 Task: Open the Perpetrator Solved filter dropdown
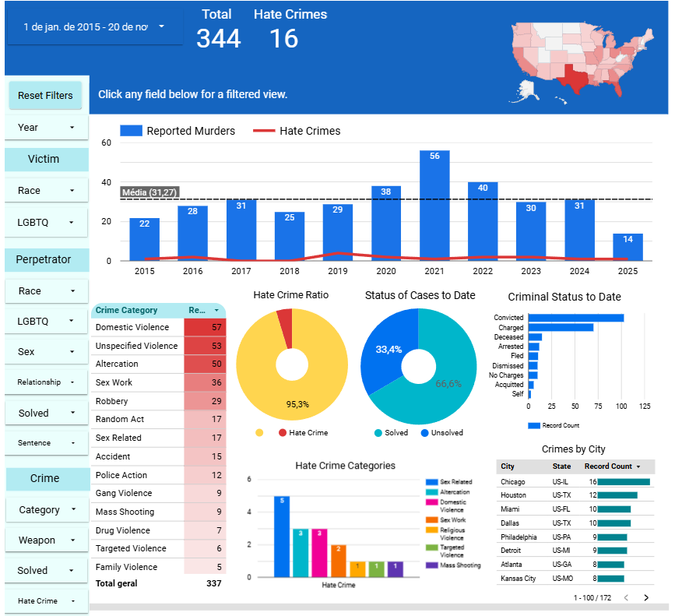47,413
